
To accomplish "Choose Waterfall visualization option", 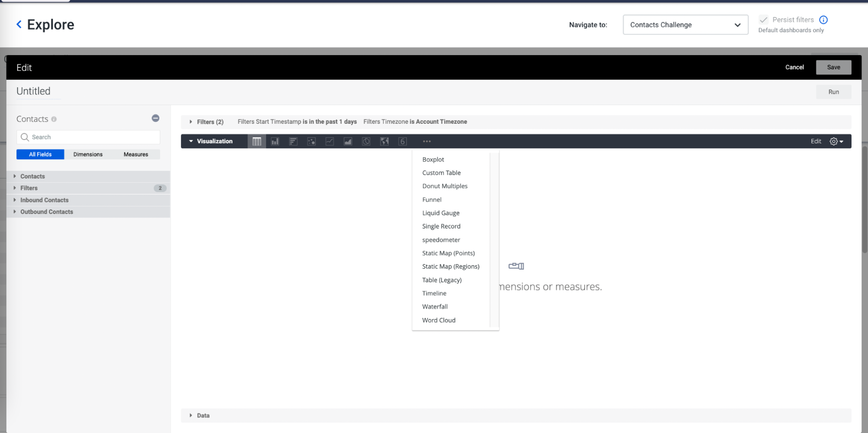I will pos(435,307).
